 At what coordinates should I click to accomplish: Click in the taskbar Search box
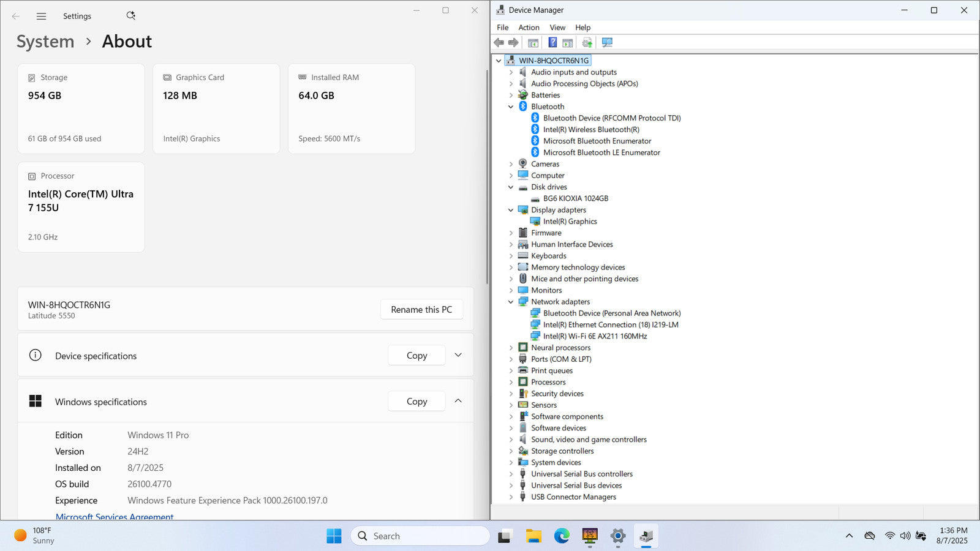click(421, 536)
